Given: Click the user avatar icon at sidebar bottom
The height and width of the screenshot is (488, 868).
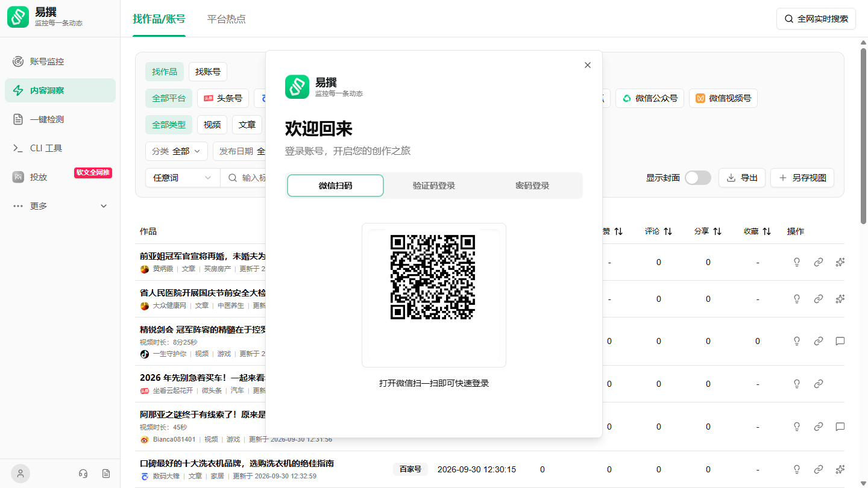Looking at the screenshot, I should [x=20, y=474].
